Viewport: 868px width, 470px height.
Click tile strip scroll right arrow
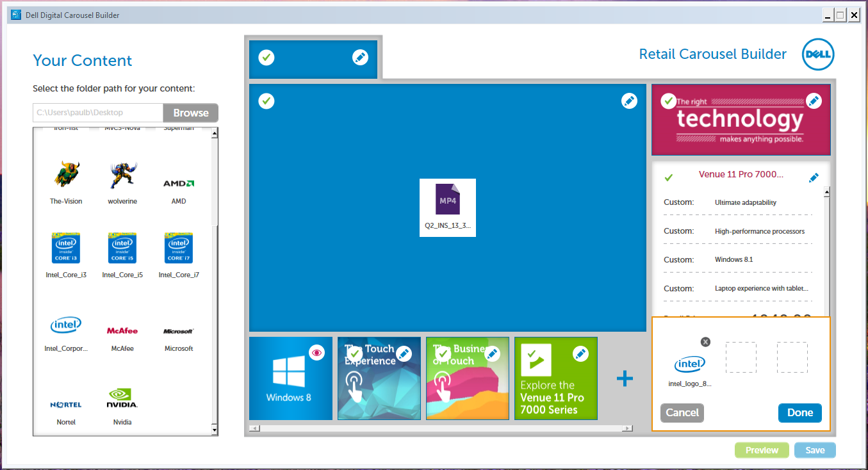coord(628,428)
